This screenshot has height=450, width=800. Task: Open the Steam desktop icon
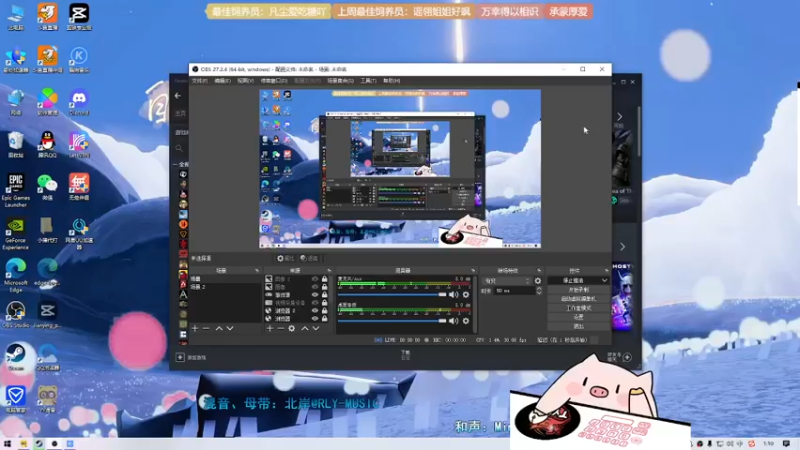(16, 357)
